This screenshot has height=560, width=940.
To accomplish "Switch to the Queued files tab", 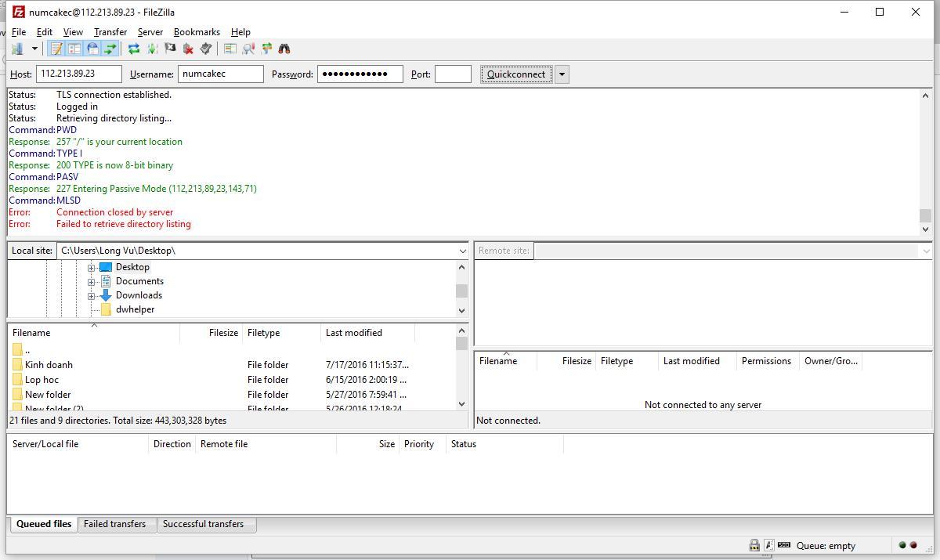I will point(43,524).
